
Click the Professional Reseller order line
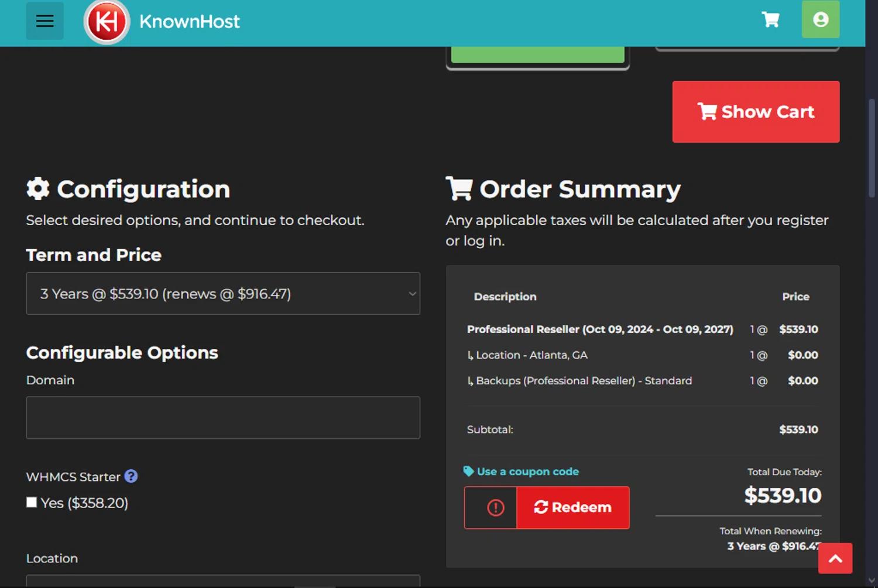[x=643, y=329]
